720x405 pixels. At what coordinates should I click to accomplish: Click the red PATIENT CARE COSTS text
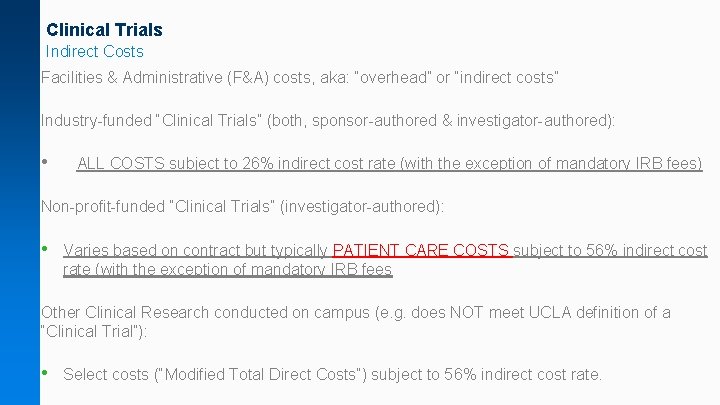coord(421,250)
